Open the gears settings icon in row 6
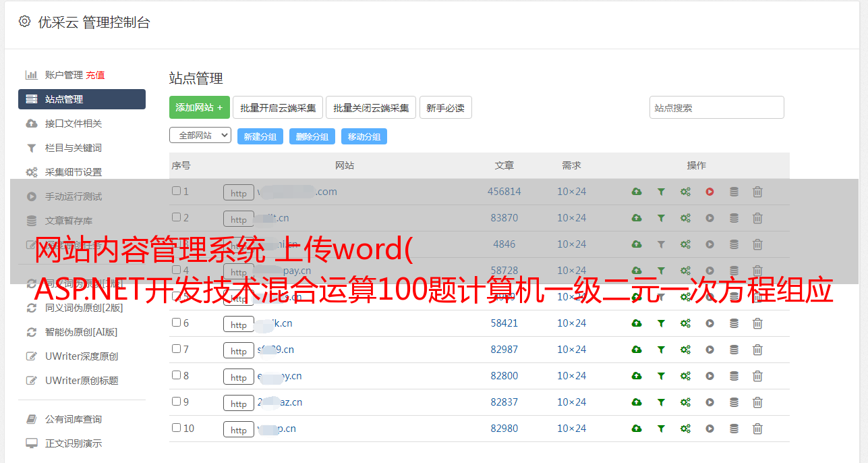The width and height of the screenshot is (868, 463). (x=685, y=323)
